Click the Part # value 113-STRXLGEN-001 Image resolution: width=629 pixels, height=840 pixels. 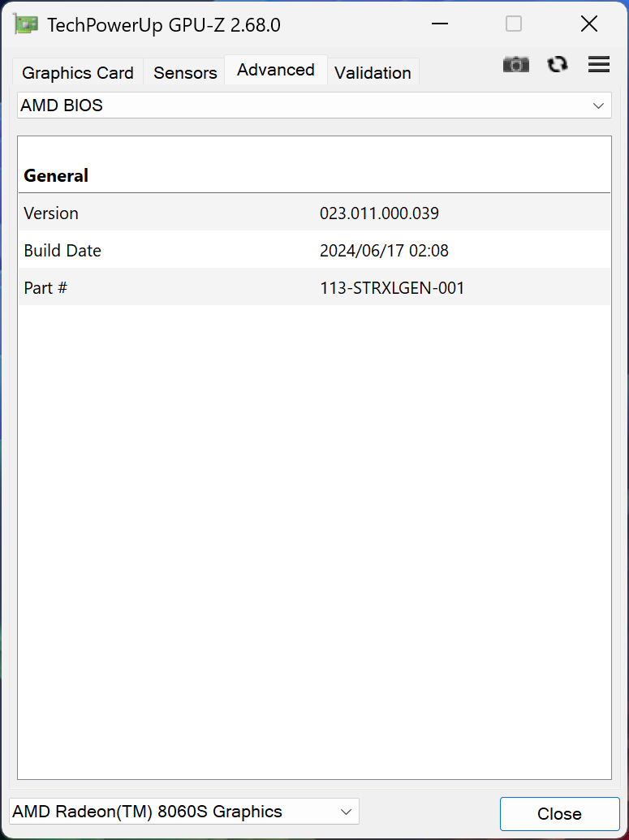point(392,288)
